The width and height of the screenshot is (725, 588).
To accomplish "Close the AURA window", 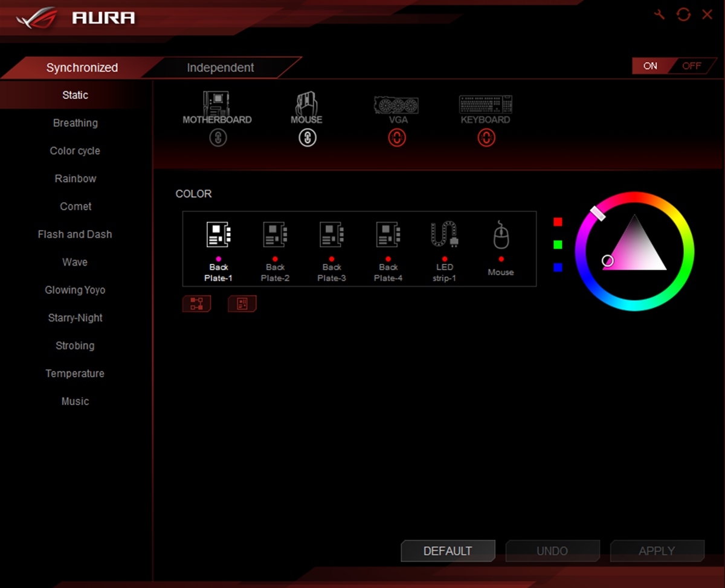I will coord(707,14).
